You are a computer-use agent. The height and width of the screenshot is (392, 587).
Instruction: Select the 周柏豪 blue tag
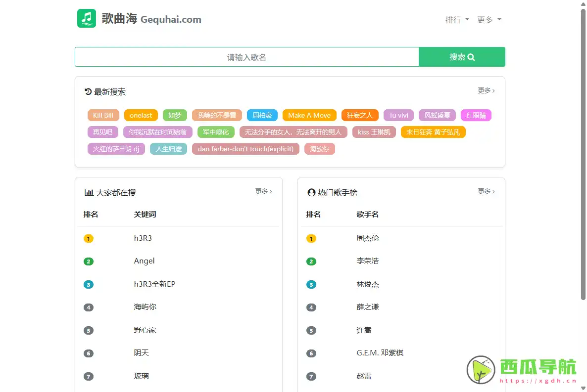(x=262, y=115)
